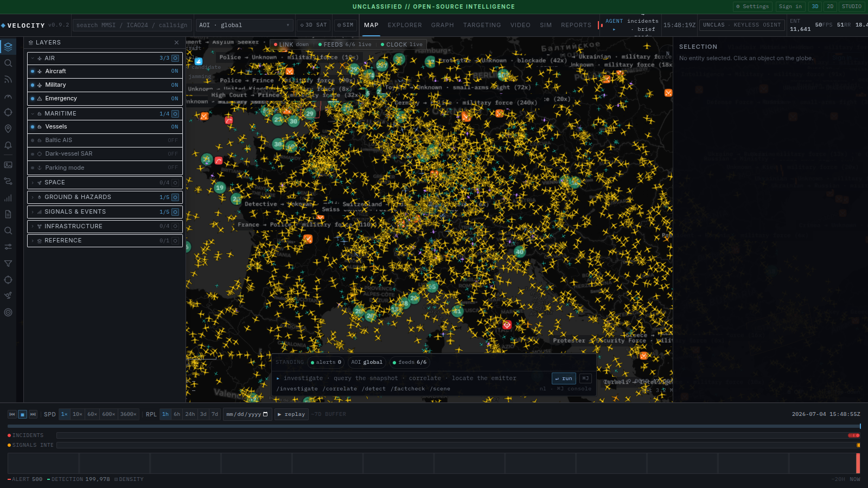Close the Layers panel

(176, 42)
